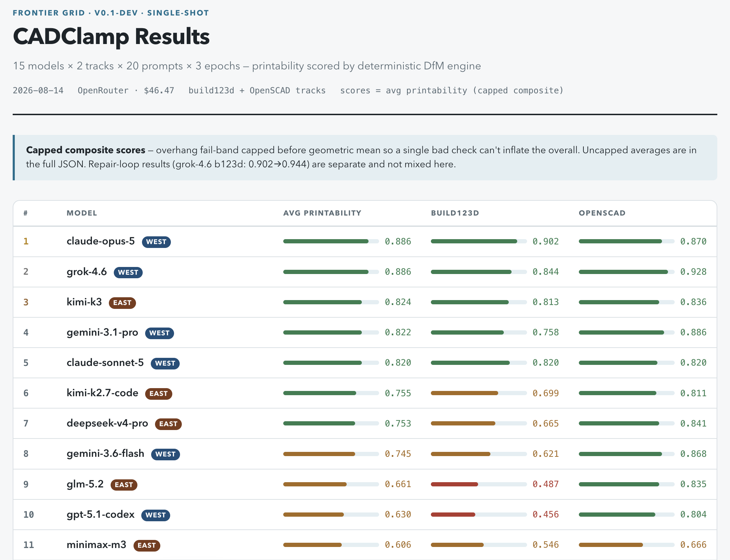This screenshot has height=560, width=730.
Task: Click the EAST badge next to deepseek-v4-pro
Action: point(168,424)
